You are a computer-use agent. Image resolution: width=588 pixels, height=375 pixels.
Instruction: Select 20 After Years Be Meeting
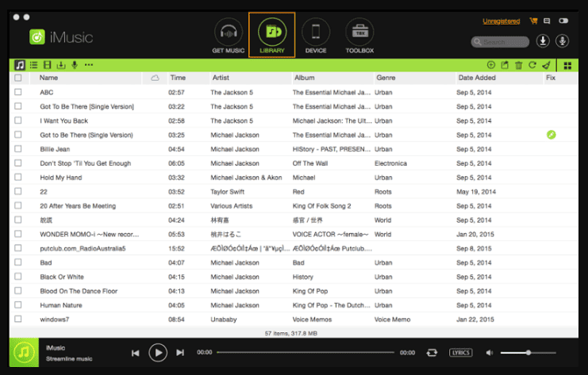pos(78,206)
